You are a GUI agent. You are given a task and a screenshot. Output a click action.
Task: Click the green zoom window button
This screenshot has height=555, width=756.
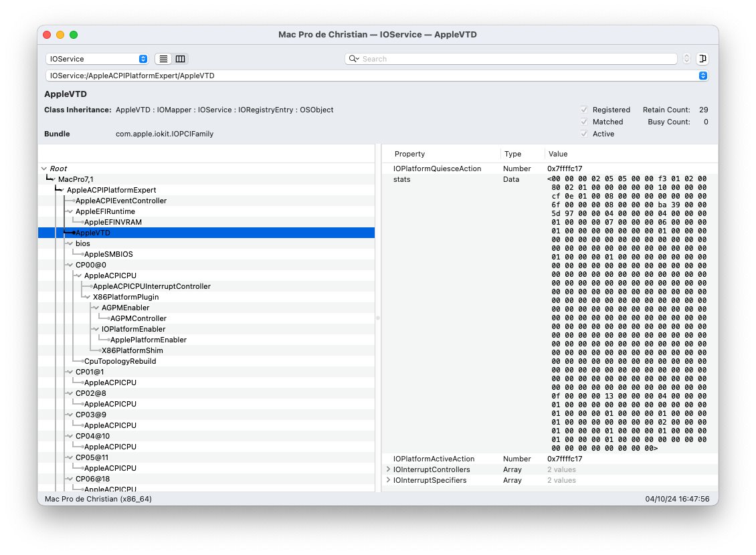pos(74,35)
